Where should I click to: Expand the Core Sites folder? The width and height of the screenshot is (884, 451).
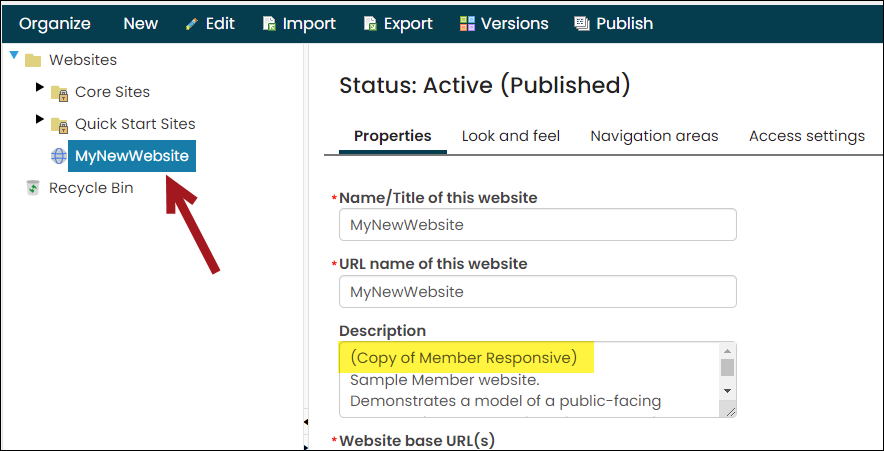(39, 87)
